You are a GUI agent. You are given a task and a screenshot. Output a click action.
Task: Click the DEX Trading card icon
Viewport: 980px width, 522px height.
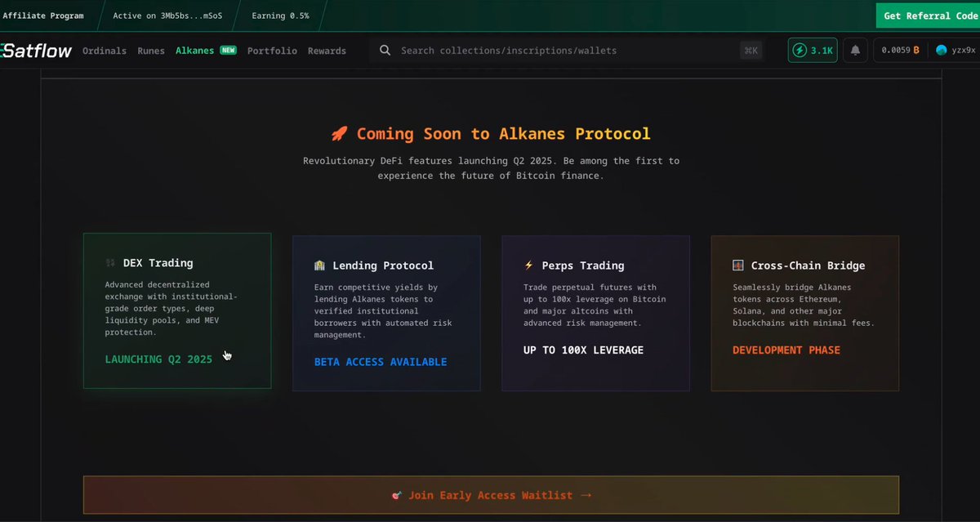(111, 263)
